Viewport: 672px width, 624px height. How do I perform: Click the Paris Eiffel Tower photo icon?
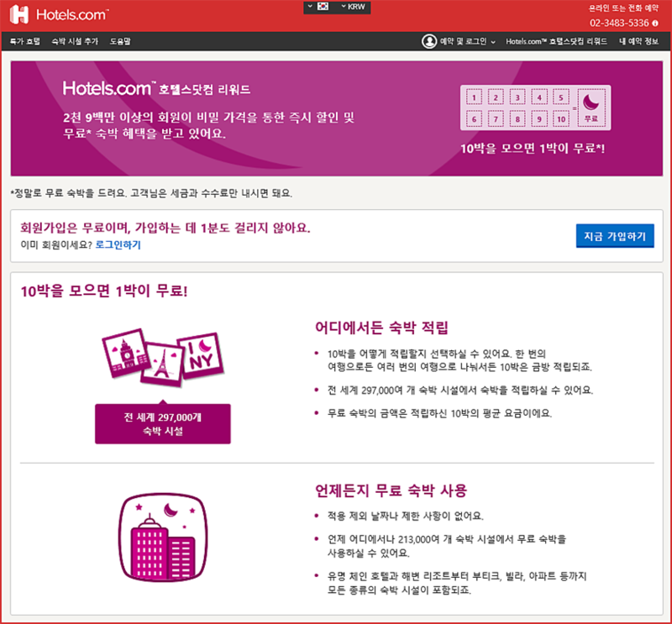[x=162, y=364]
